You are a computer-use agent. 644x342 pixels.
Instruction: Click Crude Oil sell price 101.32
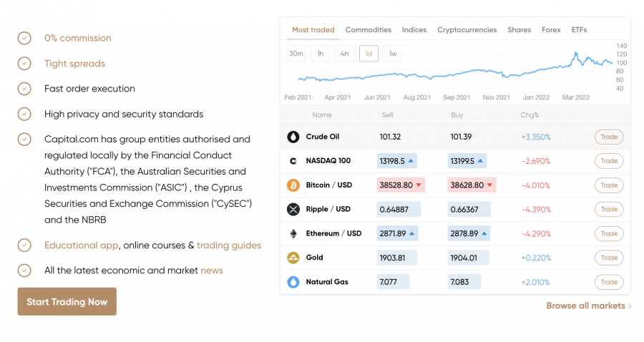pos(390,137)
